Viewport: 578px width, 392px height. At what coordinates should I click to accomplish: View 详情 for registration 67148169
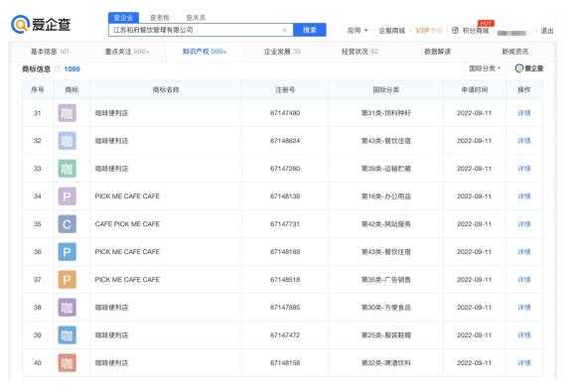[523, 252]
